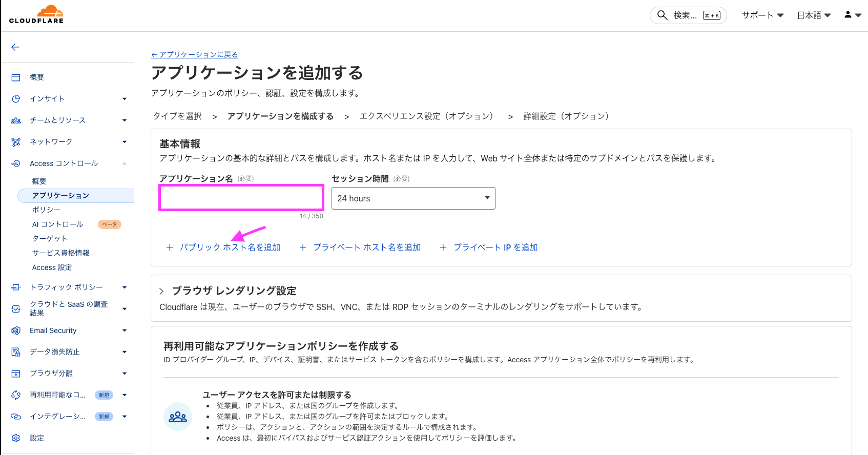Collapse the Access コントロール section arrow

(x=125, y=163)
